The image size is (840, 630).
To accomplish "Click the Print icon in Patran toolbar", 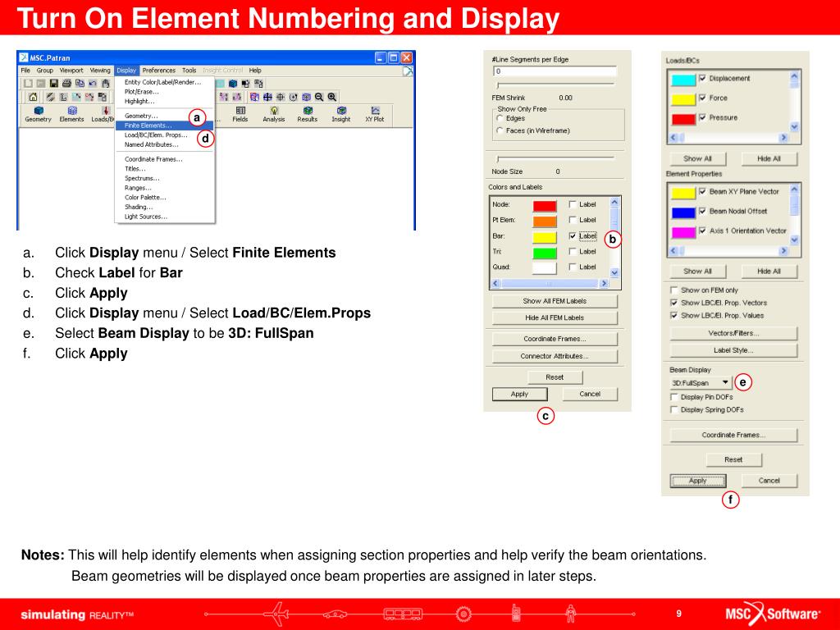I will [66, 83].
